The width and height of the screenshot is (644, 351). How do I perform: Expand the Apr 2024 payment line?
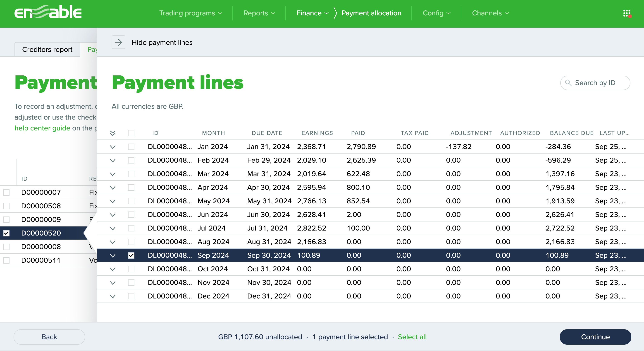coord(113,188)
